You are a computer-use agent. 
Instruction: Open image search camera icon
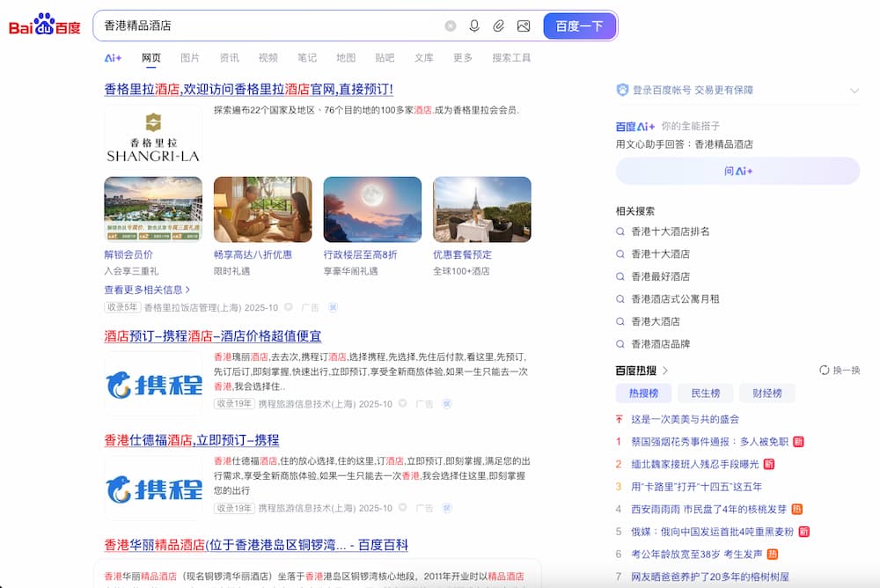tap(524, 26)
